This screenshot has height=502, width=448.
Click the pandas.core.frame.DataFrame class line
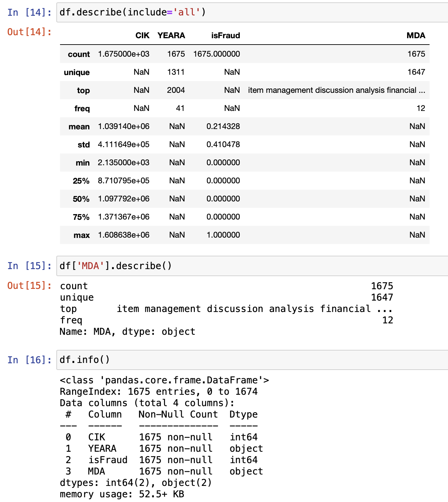point(164,380)
